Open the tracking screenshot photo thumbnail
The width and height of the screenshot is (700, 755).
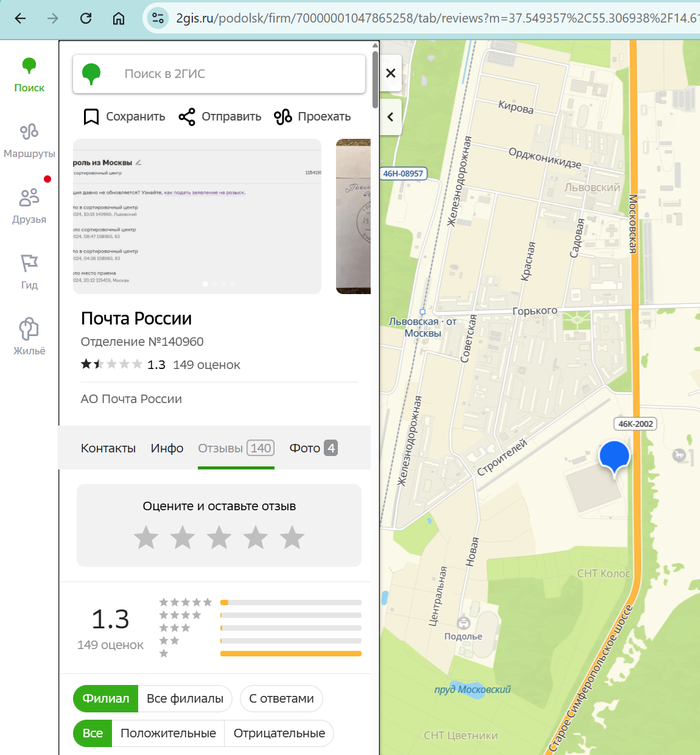[x=197, y=216]
